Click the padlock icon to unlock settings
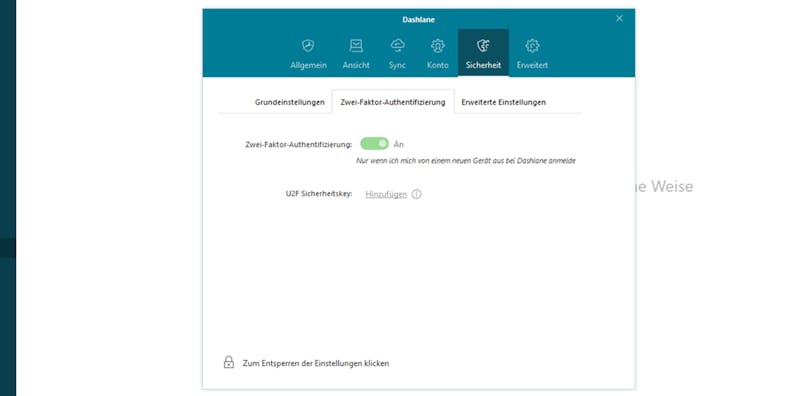This screenshot has width=800, height=396. [229, 362]
